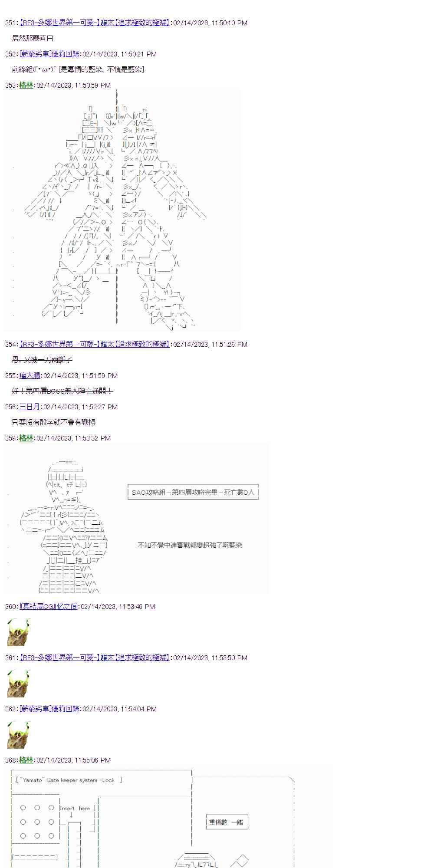Open 優莉回歸 username link in post 362
This screenshot has width=434, height=868.
click(49, 709)
